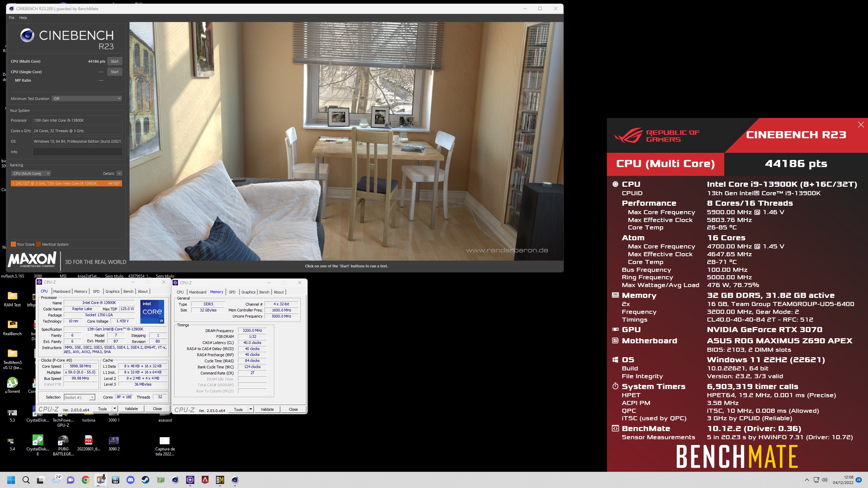The width and height of the screenshot is (868, 488).
Task: Open Discord from the taskbar
Action: tap(130, 480)
